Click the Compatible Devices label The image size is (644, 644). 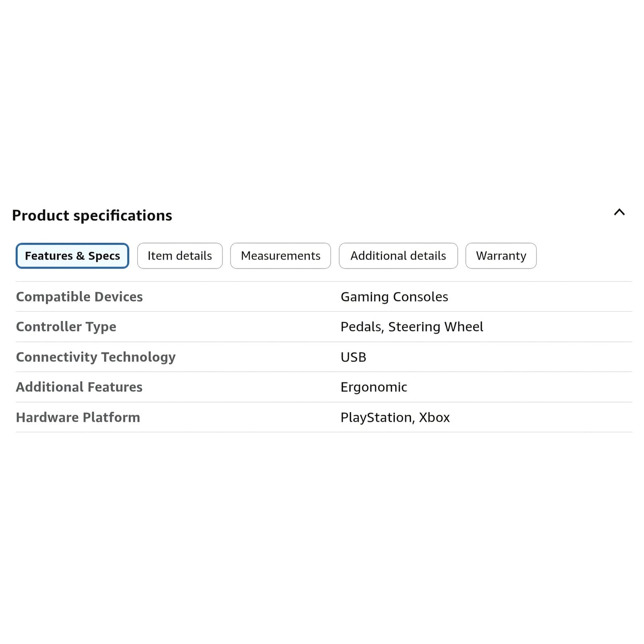tap(79, 297)
